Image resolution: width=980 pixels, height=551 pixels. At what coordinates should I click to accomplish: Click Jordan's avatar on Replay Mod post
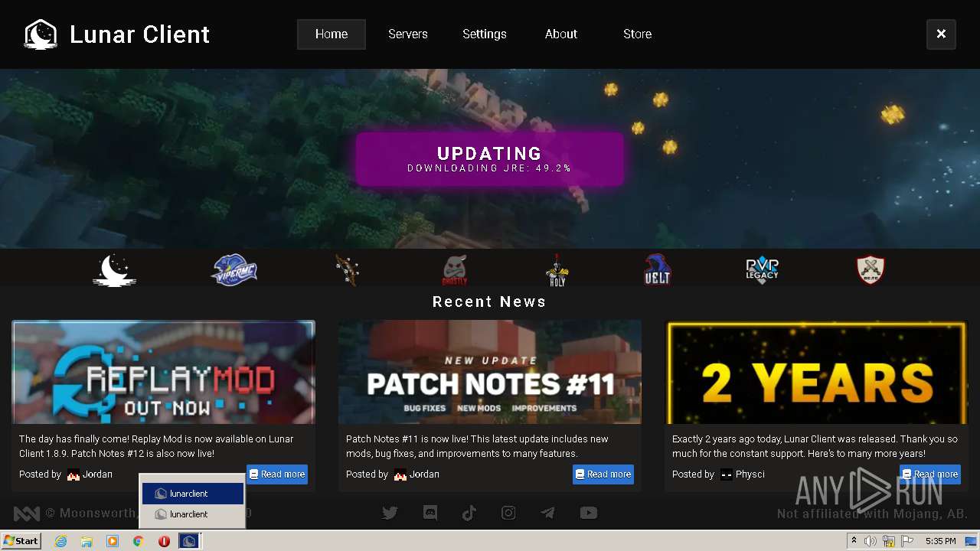click(x=73, y=474)
